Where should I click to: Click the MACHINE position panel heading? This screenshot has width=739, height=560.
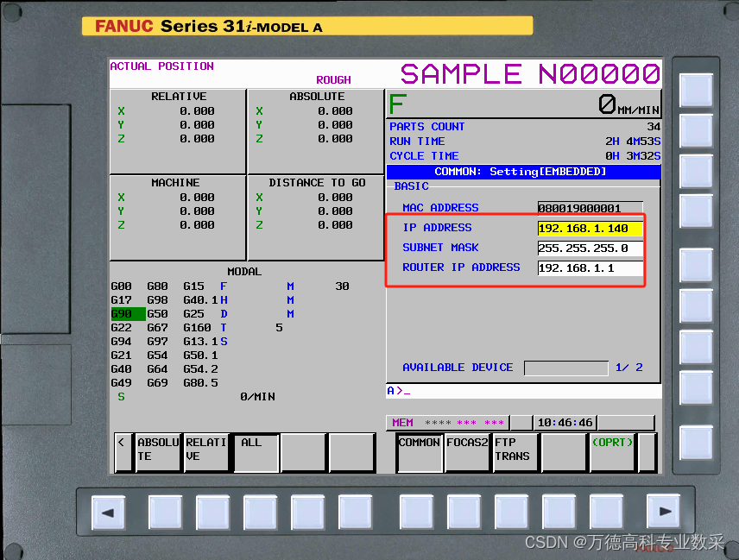[175, 183]
